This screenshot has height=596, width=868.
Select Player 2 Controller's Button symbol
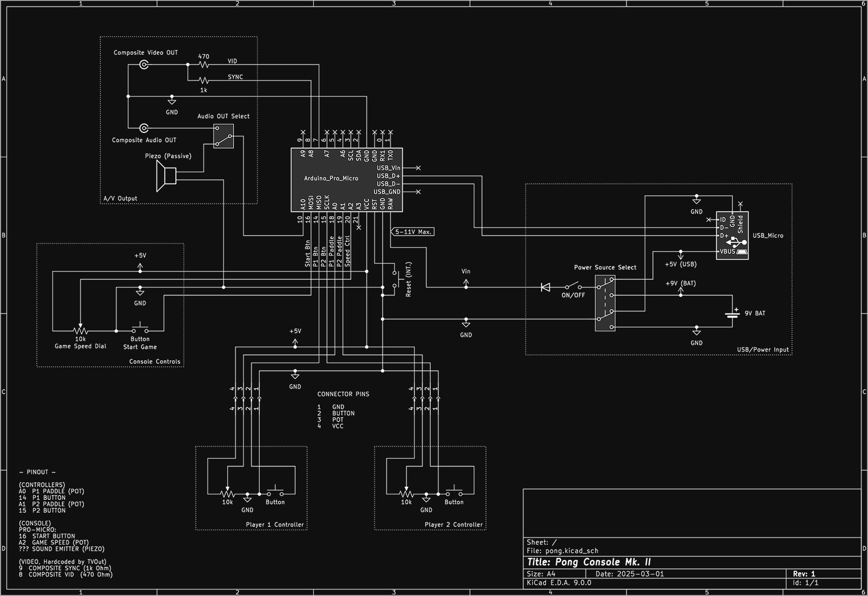[454, 491]
